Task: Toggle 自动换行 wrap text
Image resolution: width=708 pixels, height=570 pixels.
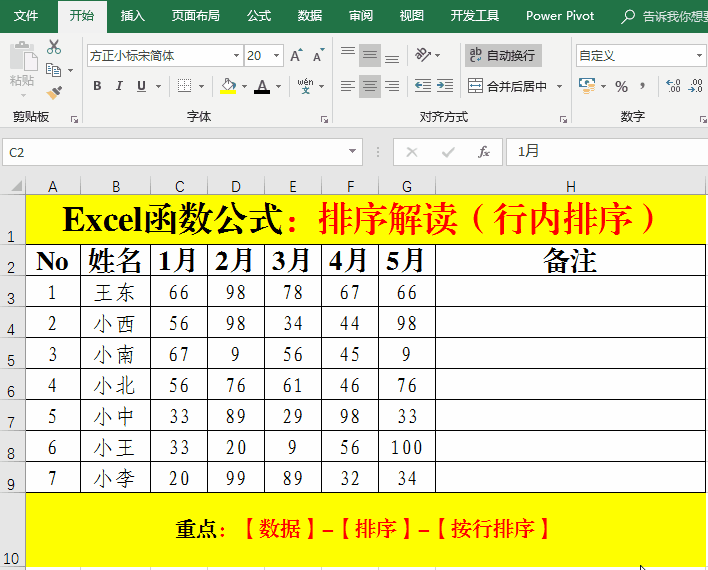Action: click(x=503, y=55)
